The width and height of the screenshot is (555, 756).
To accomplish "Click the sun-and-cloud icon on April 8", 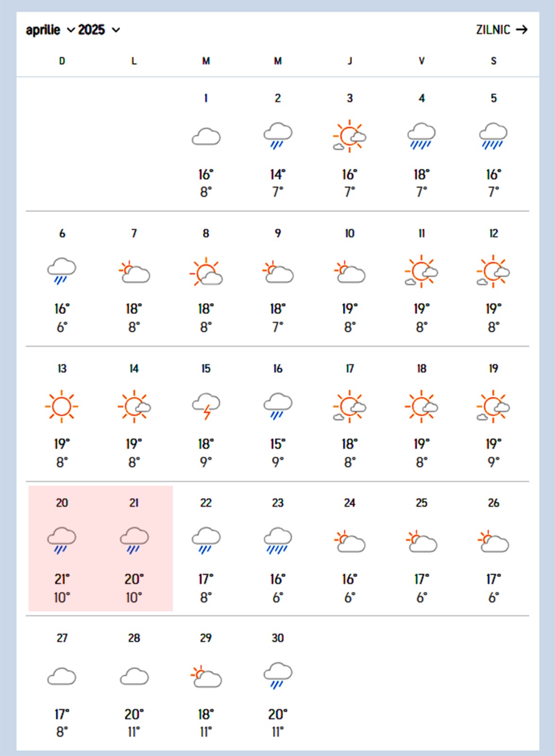I will [x=206, y=272].
